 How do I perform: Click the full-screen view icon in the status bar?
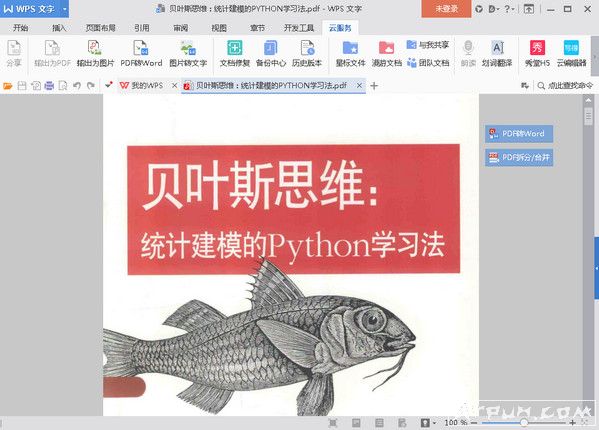(333, 422)
